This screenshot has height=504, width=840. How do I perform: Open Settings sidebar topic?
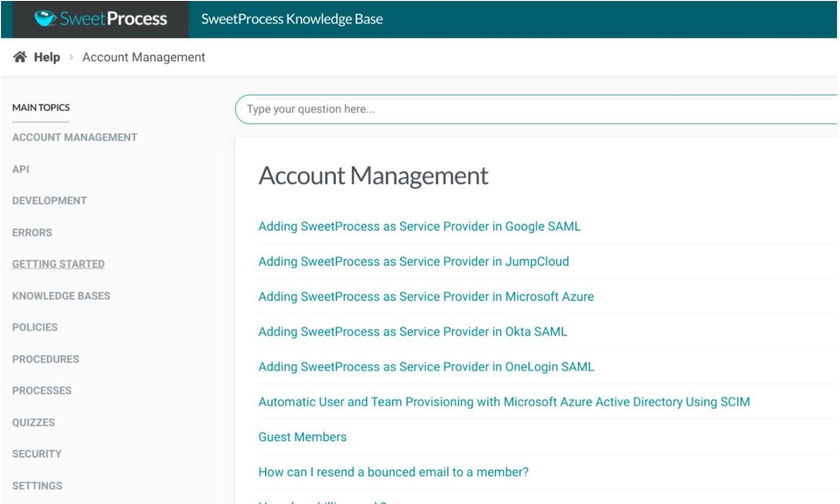[x=37, y=486]
